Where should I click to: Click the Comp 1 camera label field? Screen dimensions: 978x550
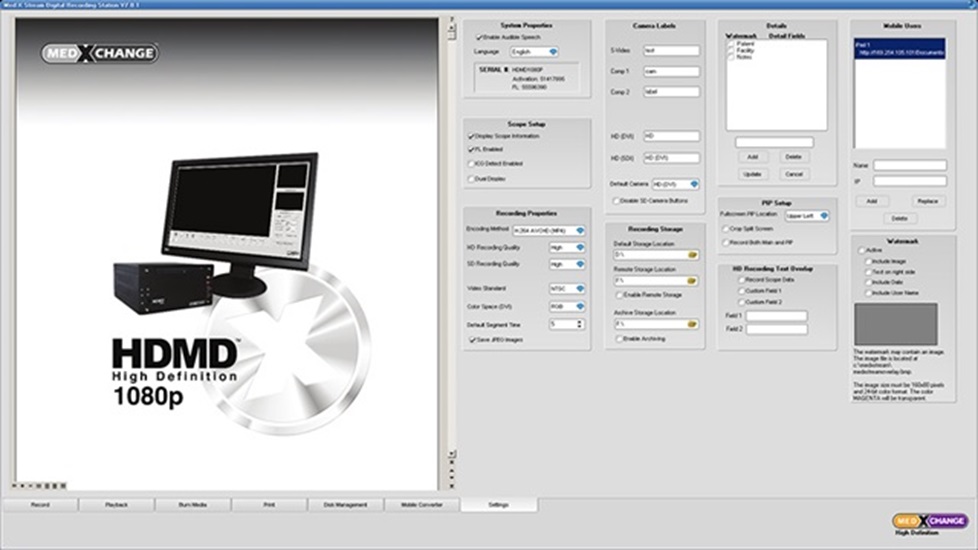coord(671,71)
